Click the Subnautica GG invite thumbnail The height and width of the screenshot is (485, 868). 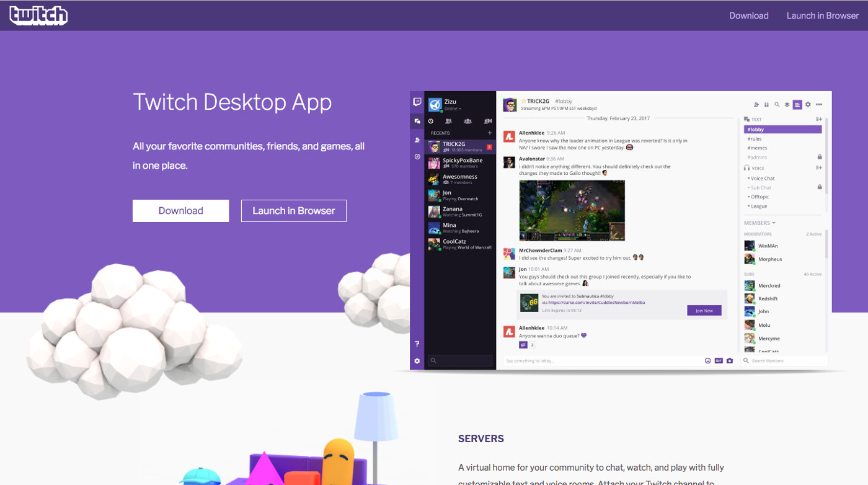pyautogui.click(x=529, y=302)
